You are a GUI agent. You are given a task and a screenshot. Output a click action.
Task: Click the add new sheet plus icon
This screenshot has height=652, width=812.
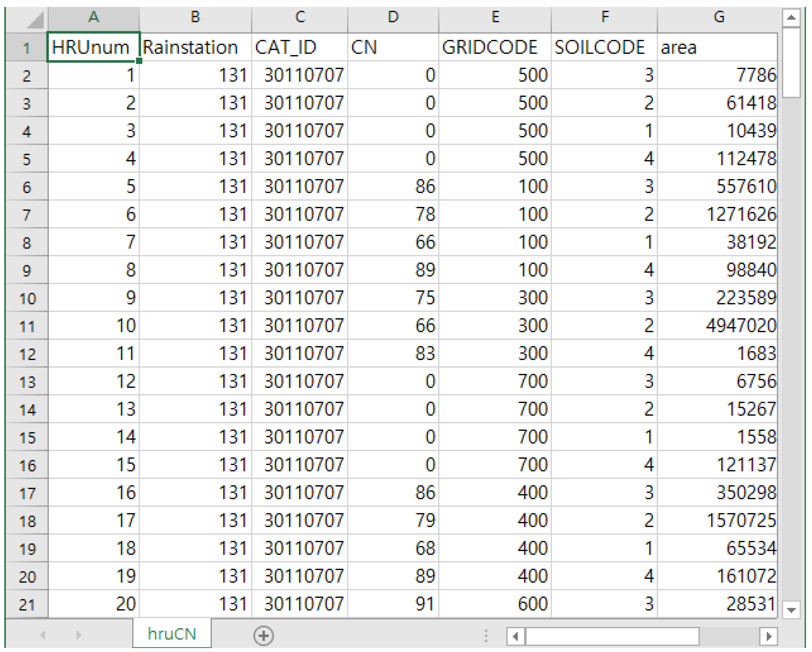tap(263, 636)
